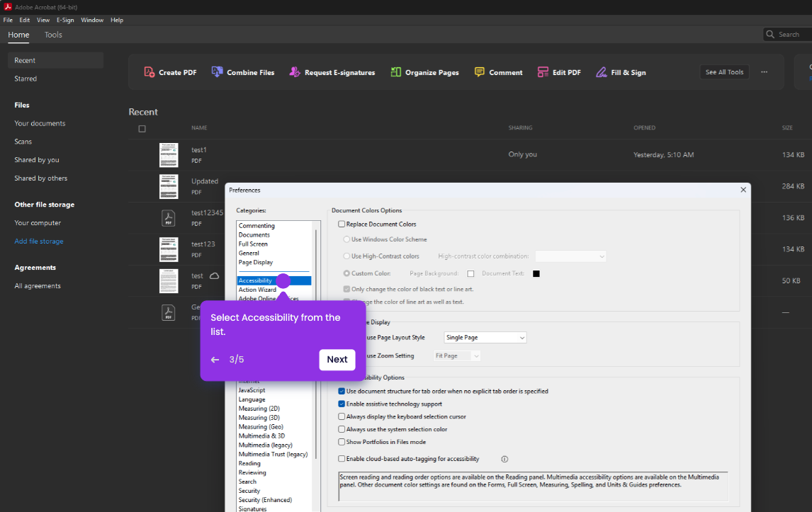
Task: Select Use High-Contrast colors radio
Action: point(346,256)
